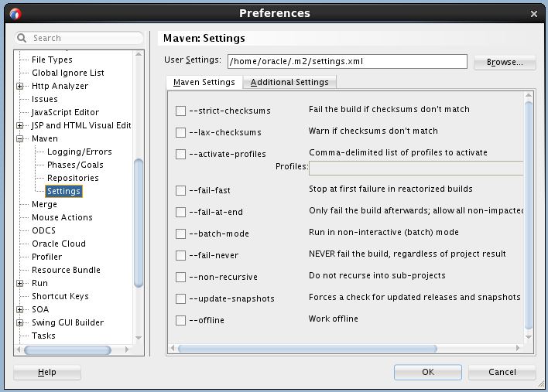This screenshot has width=548, height=392.
Task: Click the JDeveloper app icon in title bar
Action: [15, 13]
